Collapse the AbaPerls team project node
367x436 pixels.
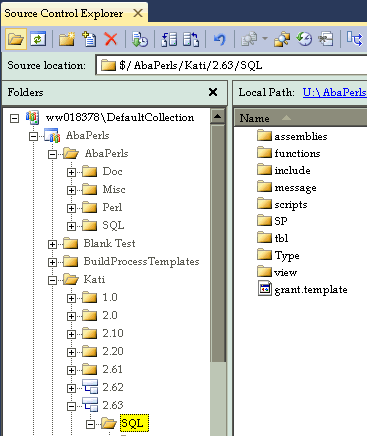coord(33,136)
